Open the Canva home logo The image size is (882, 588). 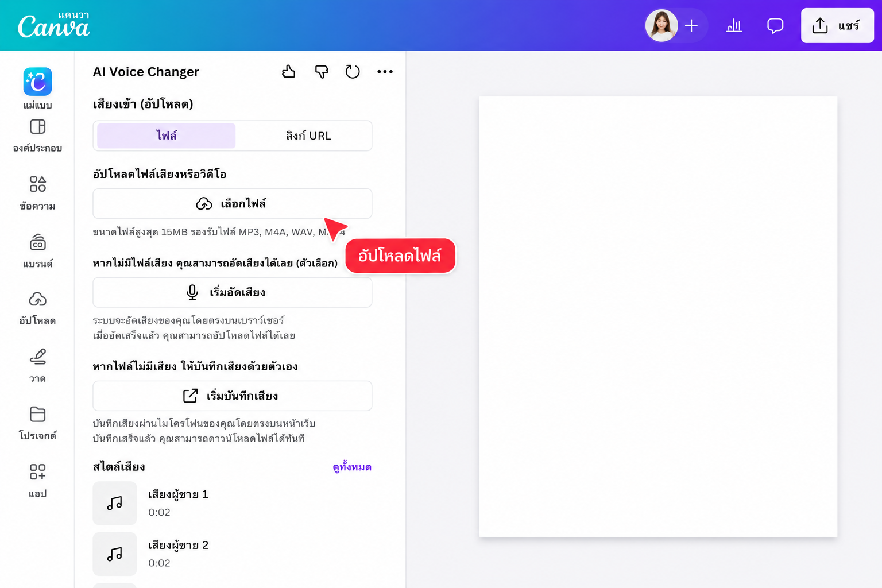coord(53,25)
